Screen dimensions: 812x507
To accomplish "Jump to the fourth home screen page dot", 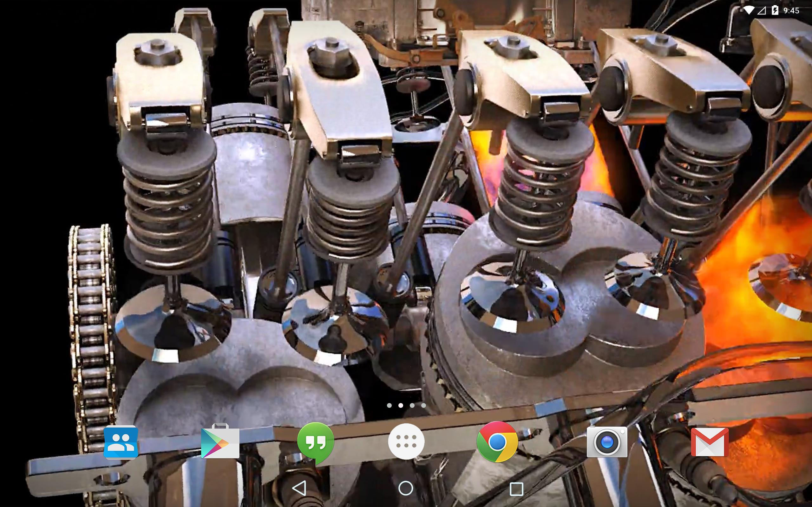I will click(x=423, y=405).
